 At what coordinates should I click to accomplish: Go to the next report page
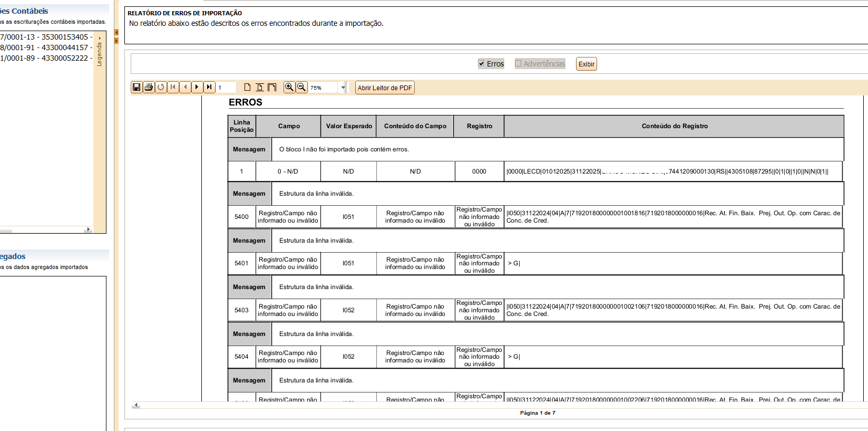click(x=197, y=87)
